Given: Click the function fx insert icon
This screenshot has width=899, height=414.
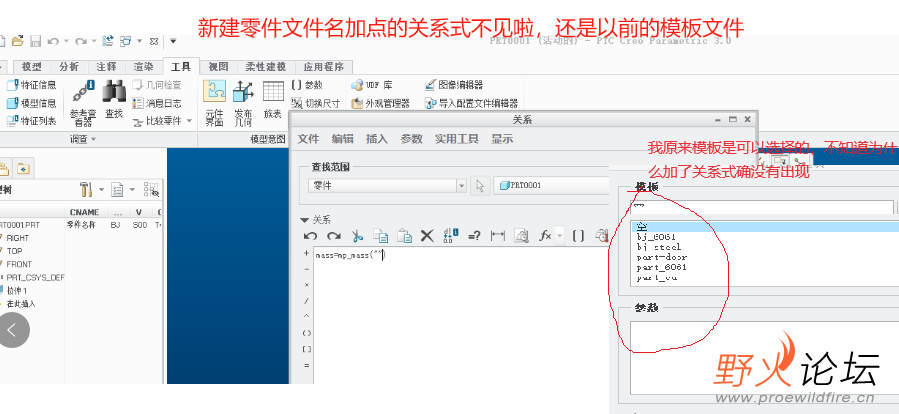Looking at the screenshot, I should pyautogui.click(x=545, y=236).
